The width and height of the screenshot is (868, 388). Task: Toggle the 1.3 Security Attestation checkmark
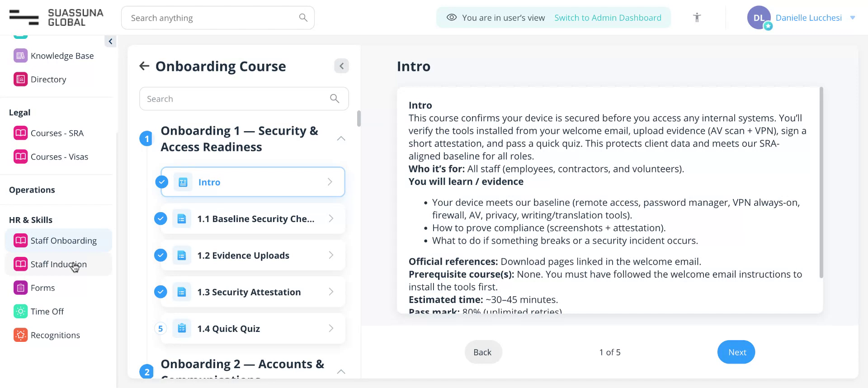pos(160,292)
